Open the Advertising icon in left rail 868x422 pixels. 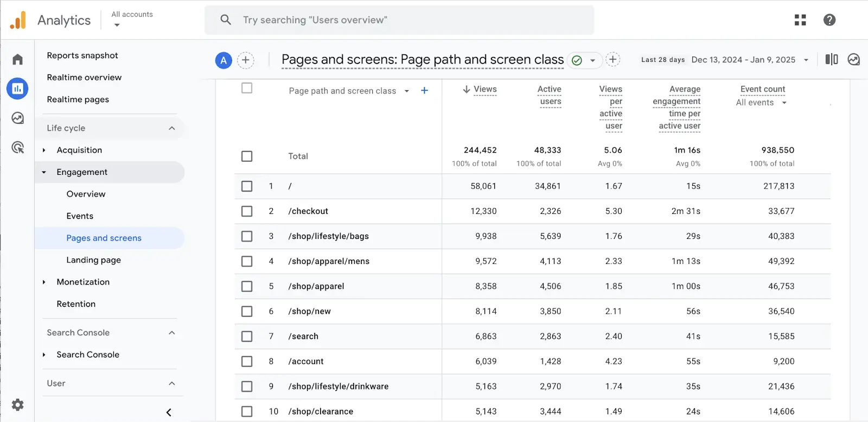coord(17,147)
